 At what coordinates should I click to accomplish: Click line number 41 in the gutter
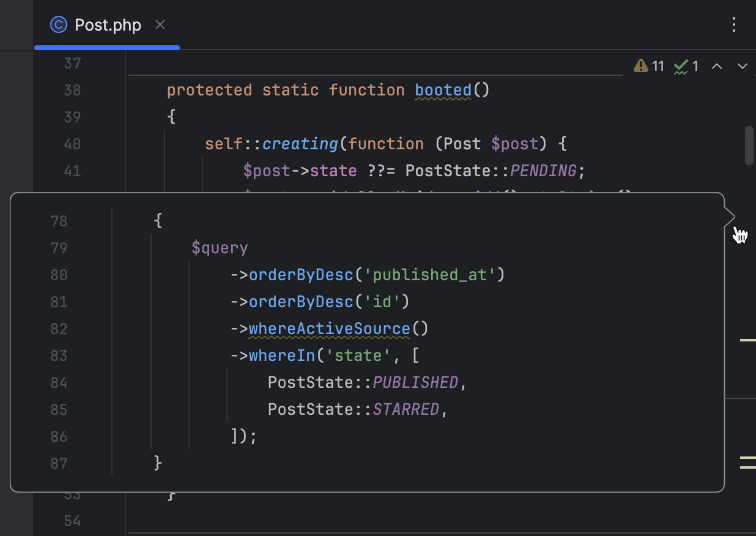coord(72,171)
